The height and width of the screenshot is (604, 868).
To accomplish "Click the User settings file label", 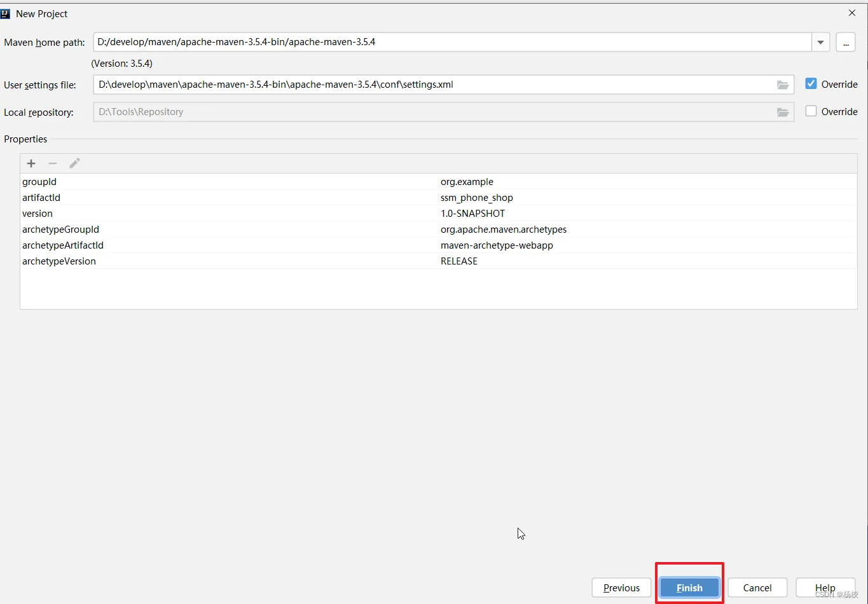I will (40, 85).
